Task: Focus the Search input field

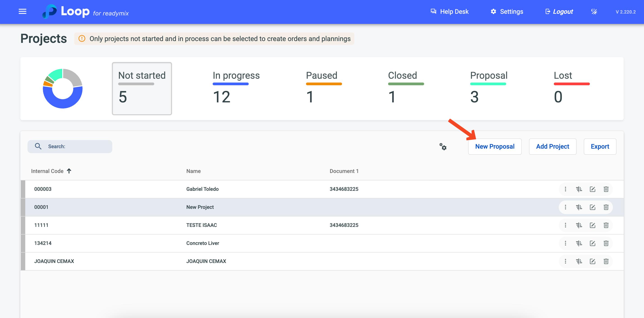Action: click(x=75, y=147)
